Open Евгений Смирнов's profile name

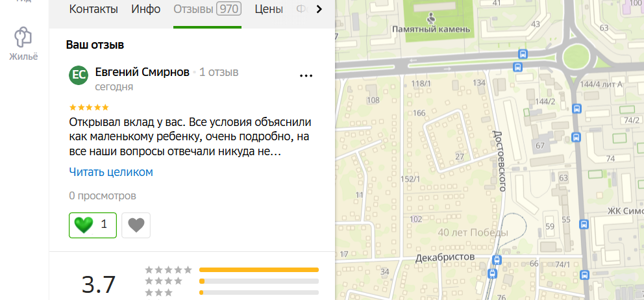point(142,72)
